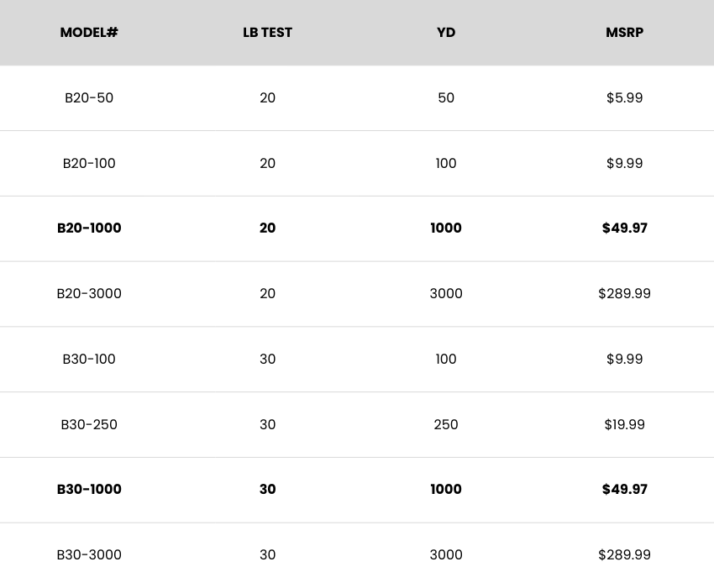Click the bold B20-1000 model
The height and width of the screenshot is (588, 714).
(89, 228)
